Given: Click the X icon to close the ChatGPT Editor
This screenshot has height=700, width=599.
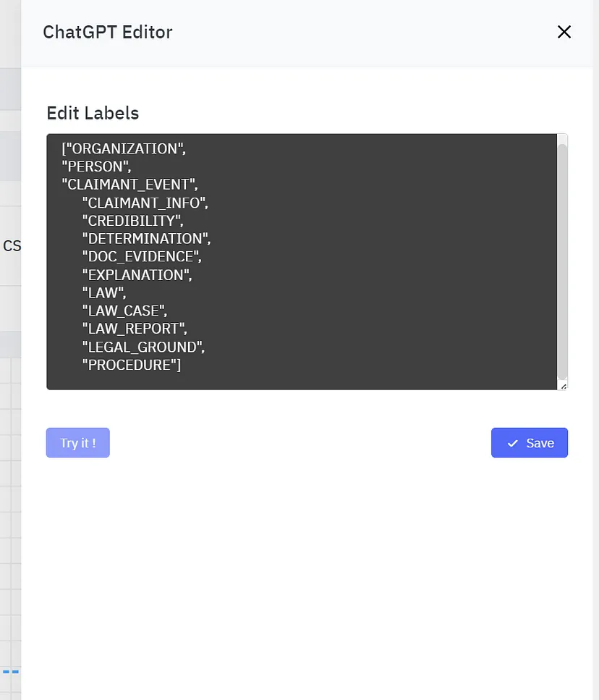Looking at the screenshot, I should point(564,32).
